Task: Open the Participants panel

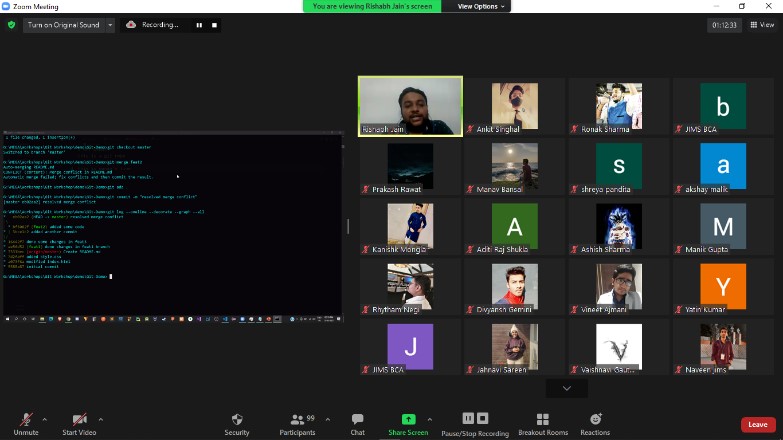Action: coord(296,422)
